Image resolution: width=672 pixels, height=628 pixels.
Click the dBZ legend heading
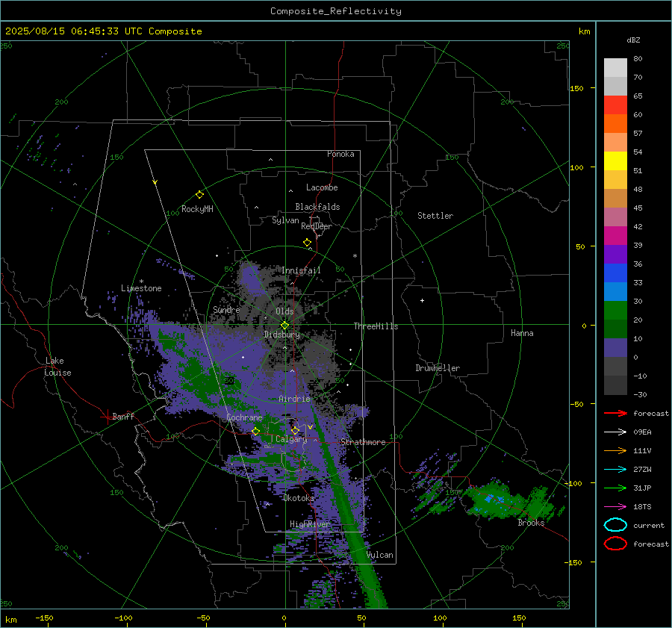633,40
